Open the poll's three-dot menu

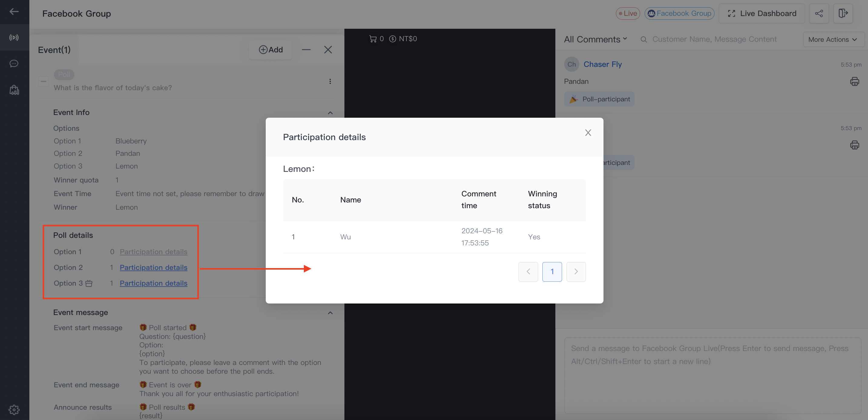coord(330,81)
